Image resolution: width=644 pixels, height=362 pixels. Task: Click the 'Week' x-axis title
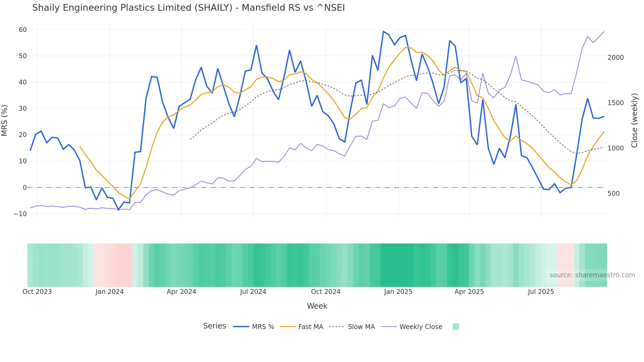317,306
